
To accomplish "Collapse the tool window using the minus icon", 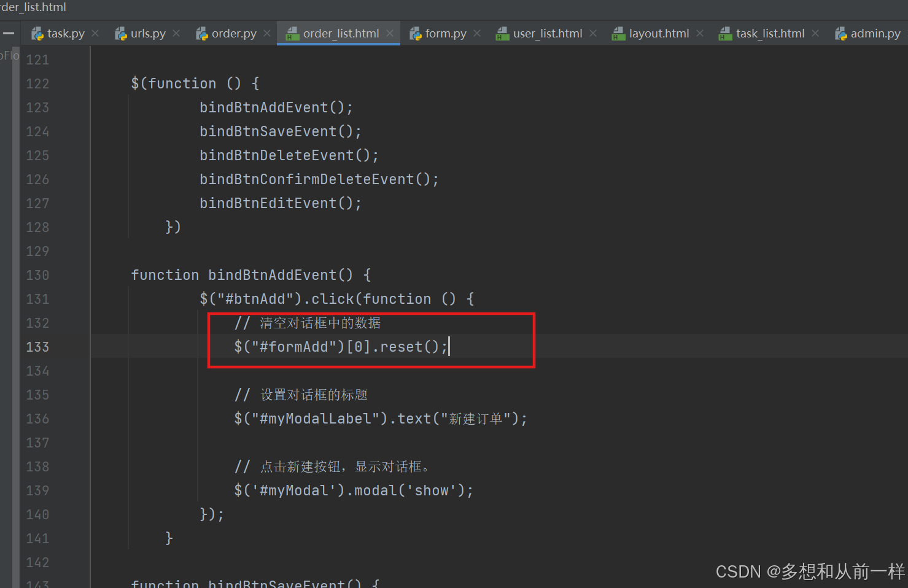I will [9, 33].
